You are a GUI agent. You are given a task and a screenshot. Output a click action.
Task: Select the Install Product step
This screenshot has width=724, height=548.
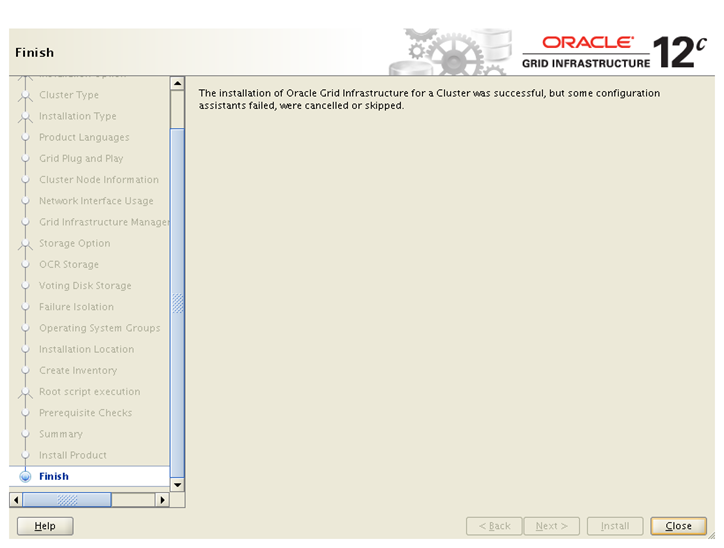pos(72,455)
